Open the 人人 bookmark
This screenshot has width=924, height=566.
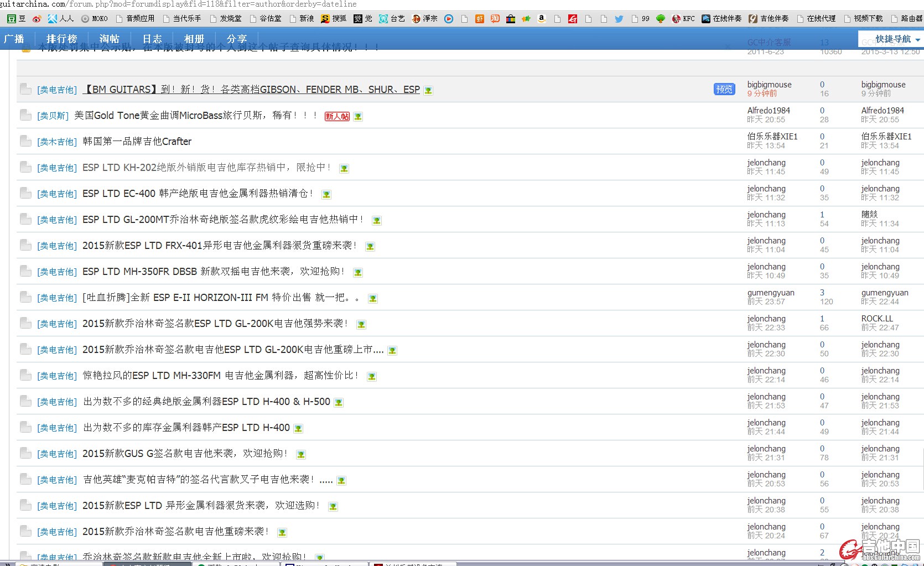click(x=61, y=19)
